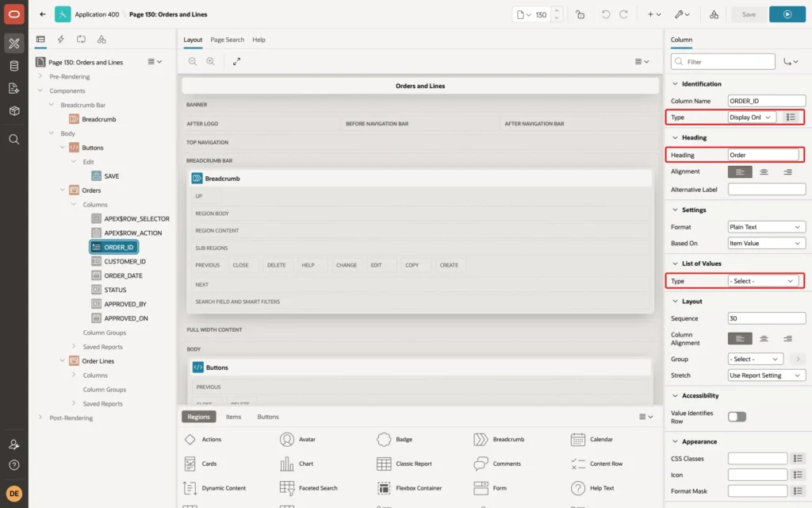This screenshot has height=508, width=812.
Task: Open the Column Type Display Only dropdown
Action: tap(752, 117)
